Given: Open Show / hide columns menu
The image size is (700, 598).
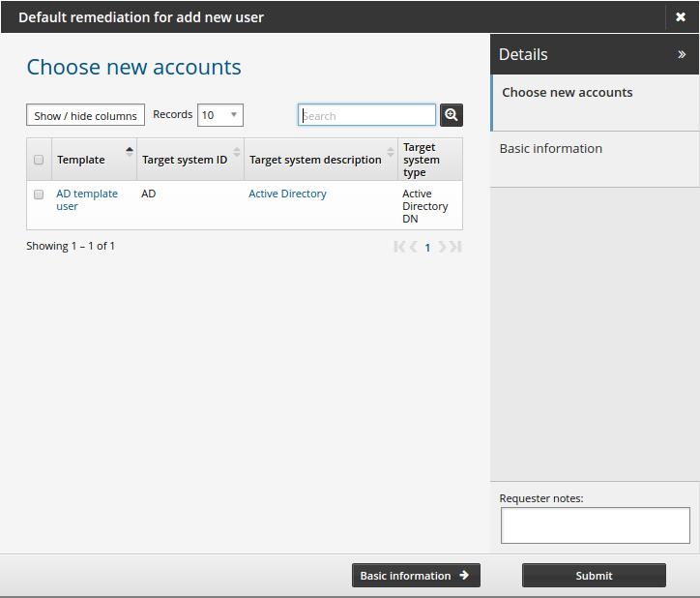Looking at the screenshot, I should (x=85, y=115).
